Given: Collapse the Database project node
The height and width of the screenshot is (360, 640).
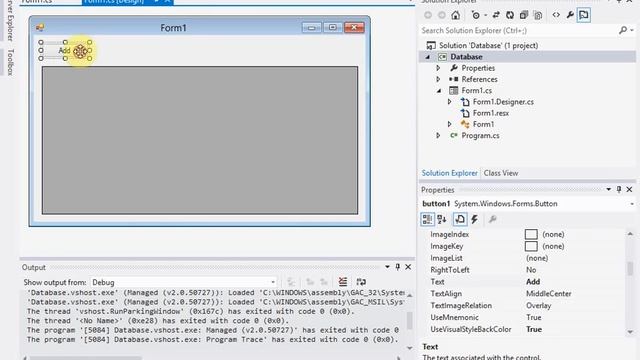Looking at the screenshot, I should [428, 57].
